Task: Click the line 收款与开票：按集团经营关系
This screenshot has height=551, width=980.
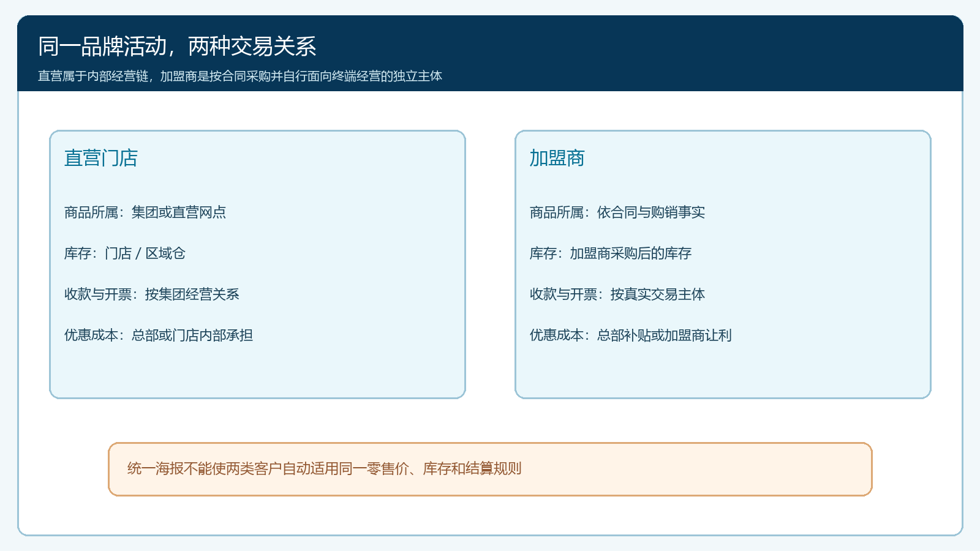Action: (x=152, y=294)
